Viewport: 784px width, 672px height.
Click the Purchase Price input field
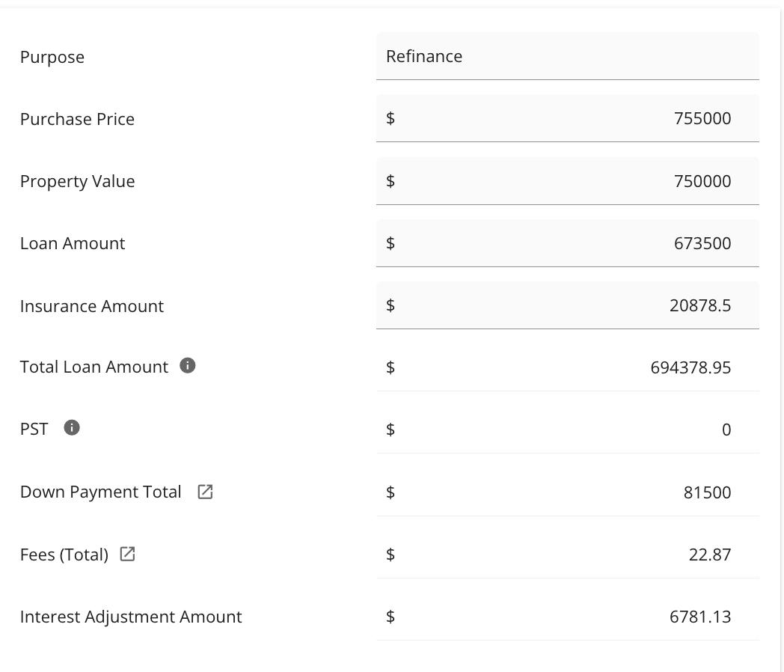click(568, 118)
